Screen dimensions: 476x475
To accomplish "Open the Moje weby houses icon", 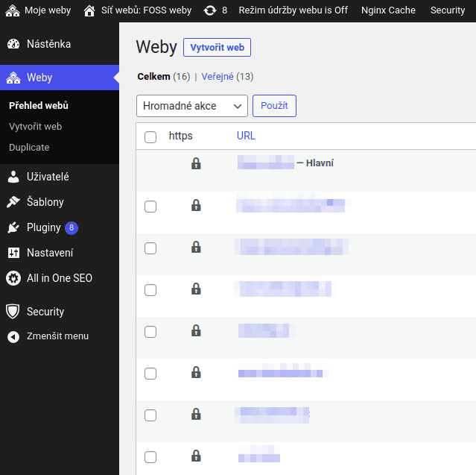I will [x=13, y=10].
